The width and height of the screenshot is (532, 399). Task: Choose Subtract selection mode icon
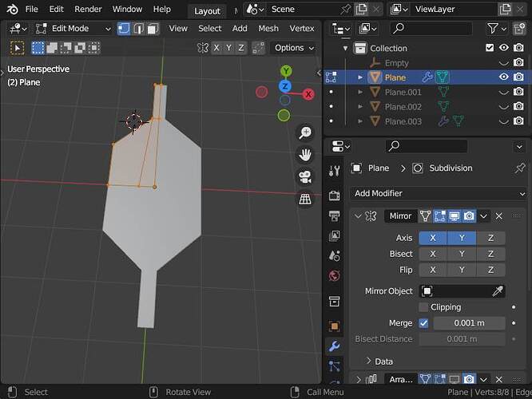click(66, 48)
